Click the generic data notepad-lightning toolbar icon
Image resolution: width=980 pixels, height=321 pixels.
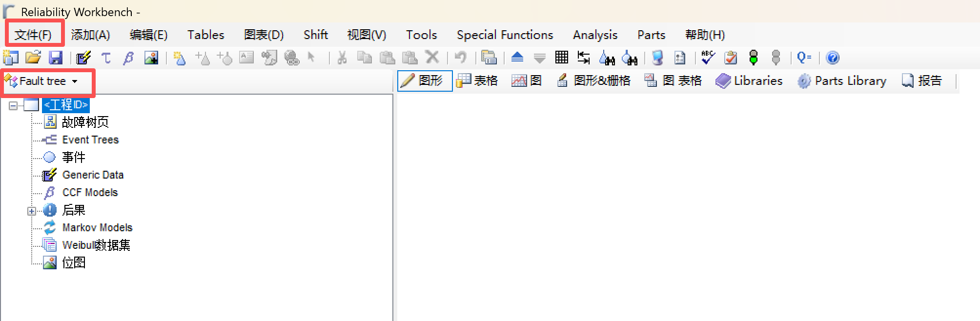coord(83,58)
